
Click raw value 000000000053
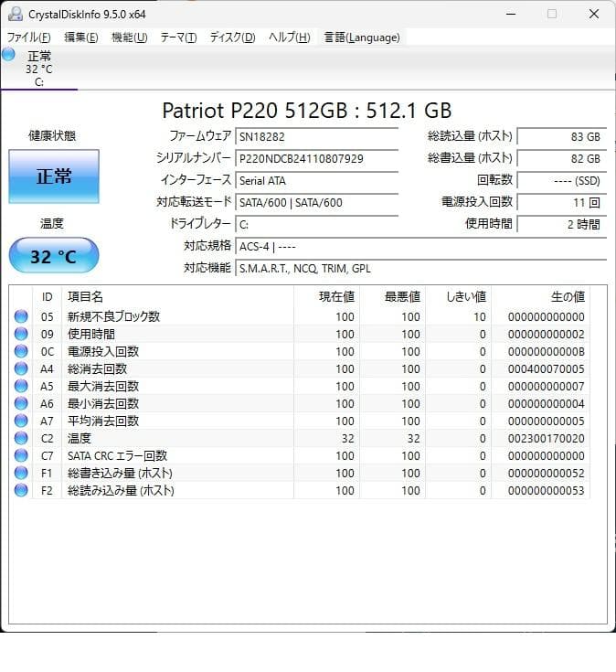pos(547,490)
